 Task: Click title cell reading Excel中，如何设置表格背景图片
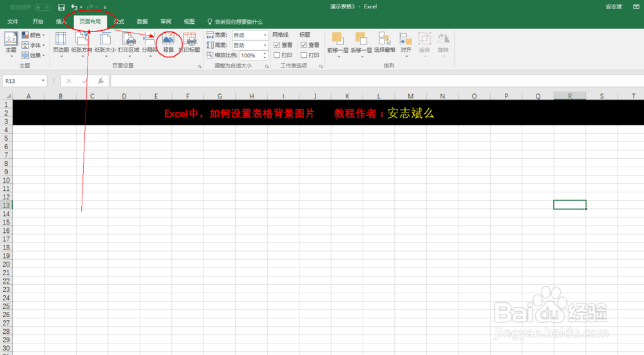point(240,114)
